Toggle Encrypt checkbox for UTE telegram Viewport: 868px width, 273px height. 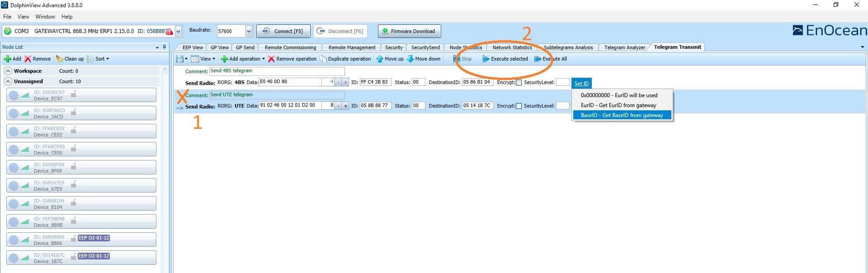pyautogui.click(x=519, y=106)
